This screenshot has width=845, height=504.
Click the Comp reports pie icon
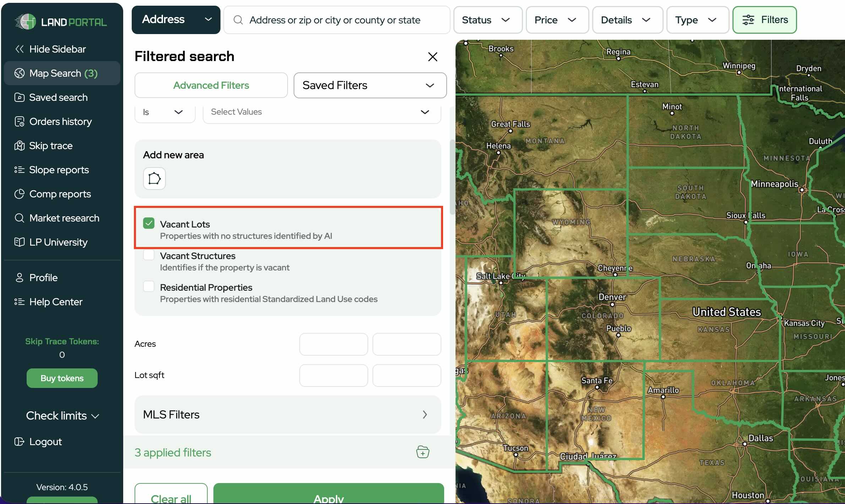click(x=19, y=194)
